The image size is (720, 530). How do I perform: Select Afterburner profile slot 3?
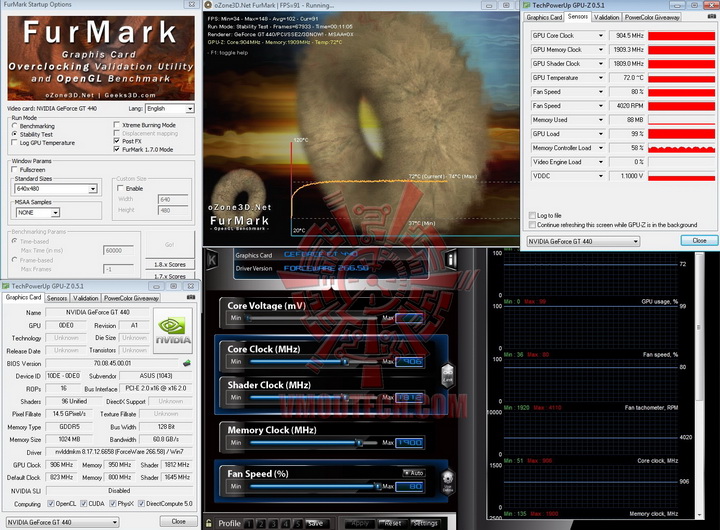[273, 523]
